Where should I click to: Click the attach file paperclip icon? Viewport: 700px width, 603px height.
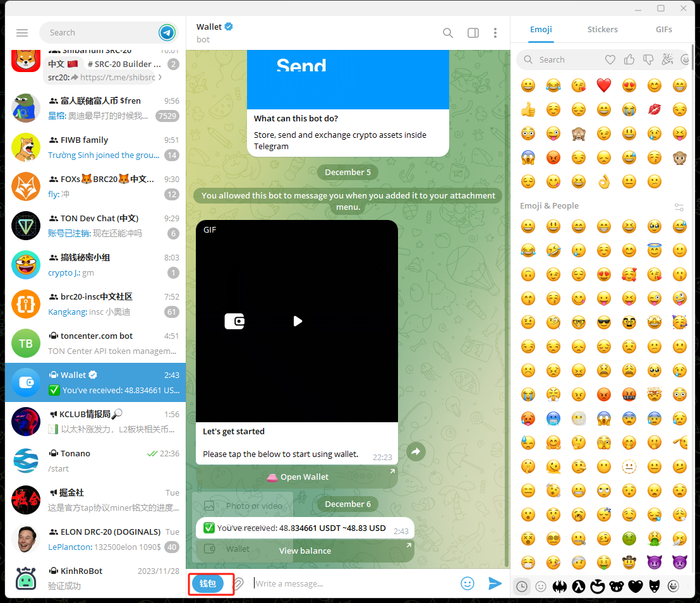[x=239, y=583]
